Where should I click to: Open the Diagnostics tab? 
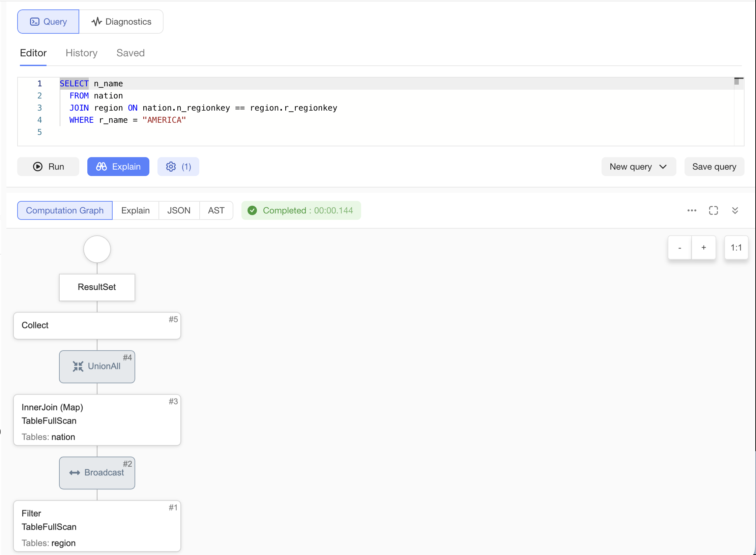pos(121,22)
